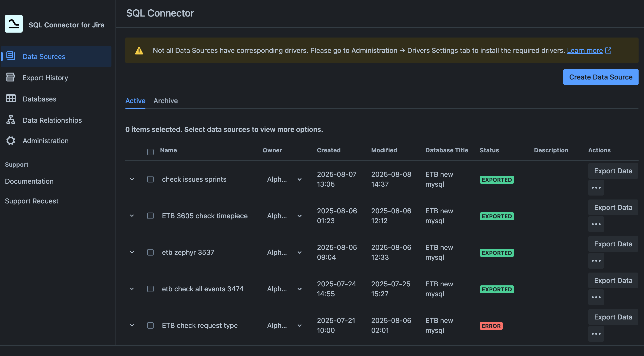Image resolution: width=644 pixels, height=356 pixels.
Task: Click the warning triangle in the drivers banner
Action: 139,50
